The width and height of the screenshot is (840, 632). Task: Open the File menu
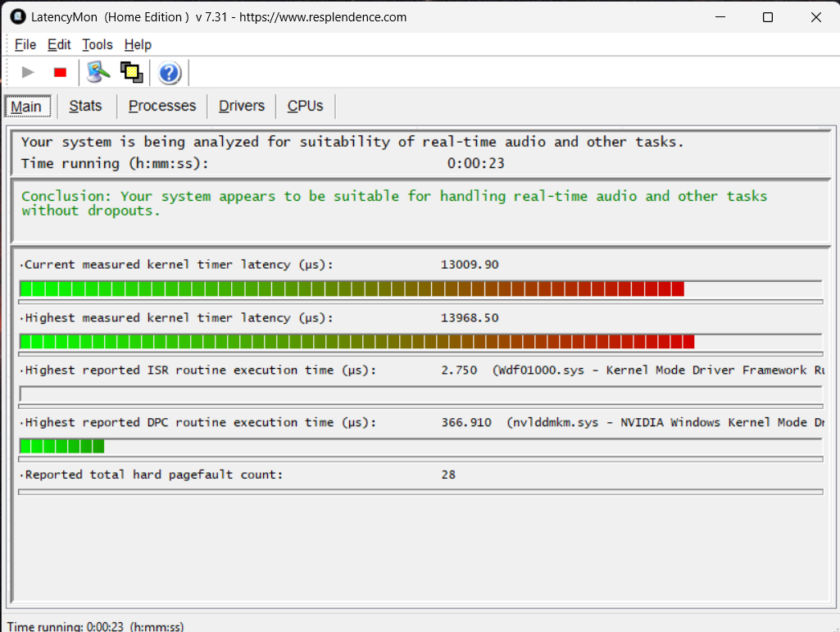(25, 44)
